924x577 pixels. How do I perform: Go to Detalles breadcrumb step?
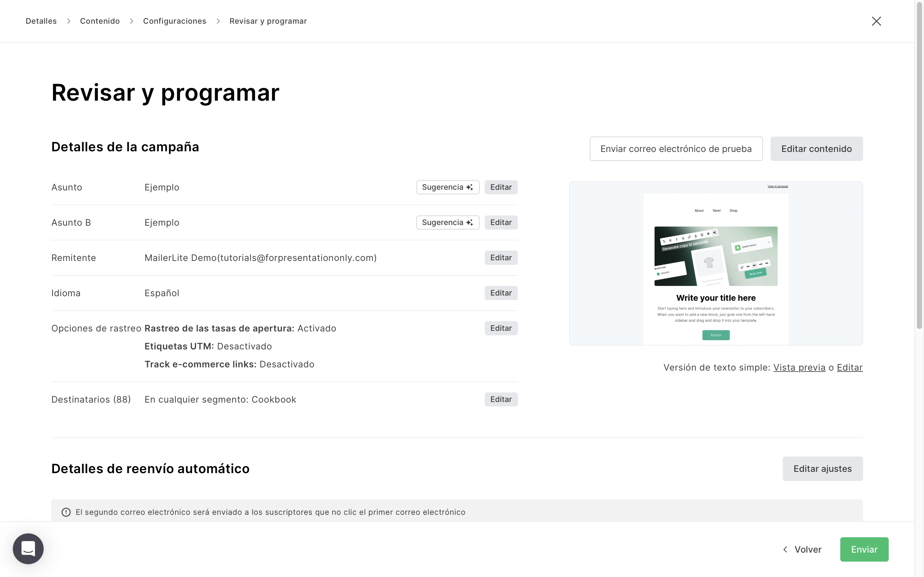pyautogui.click(x=41, y=21)
